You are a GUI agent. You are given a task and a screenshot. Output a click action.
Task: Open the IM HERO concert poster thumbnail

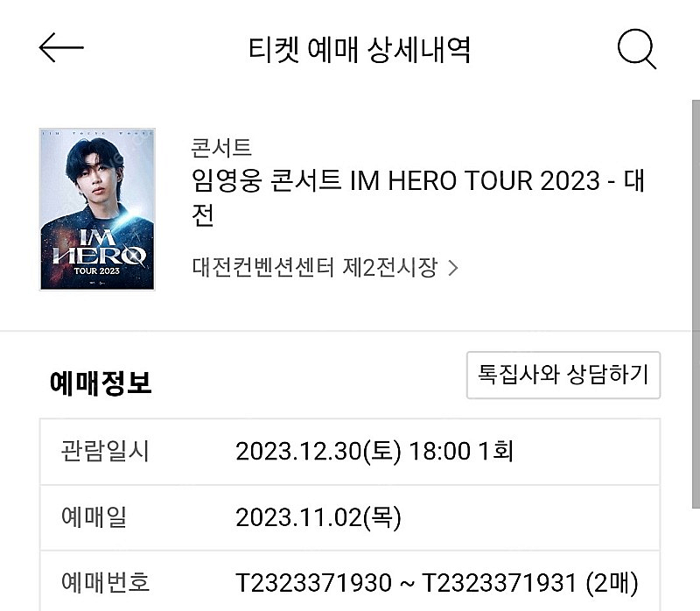[97, 208]
